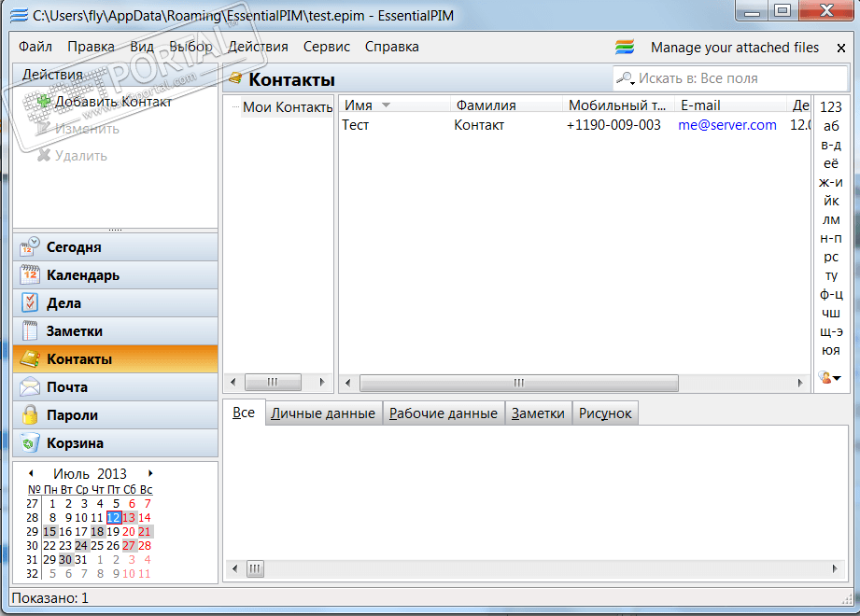
Task: Click the Mail envelope icon
Action: [x=30, y=387]
